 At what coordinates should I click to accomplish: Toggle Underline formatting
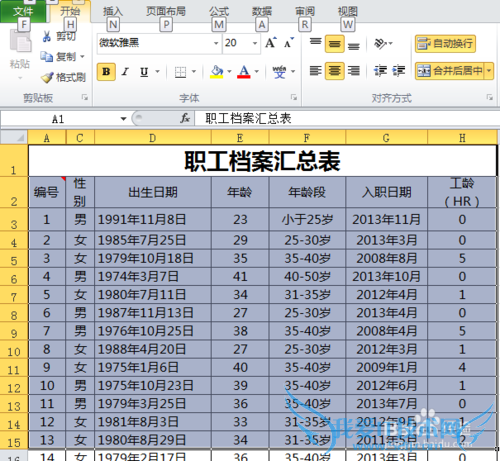(x=144, y=72)
